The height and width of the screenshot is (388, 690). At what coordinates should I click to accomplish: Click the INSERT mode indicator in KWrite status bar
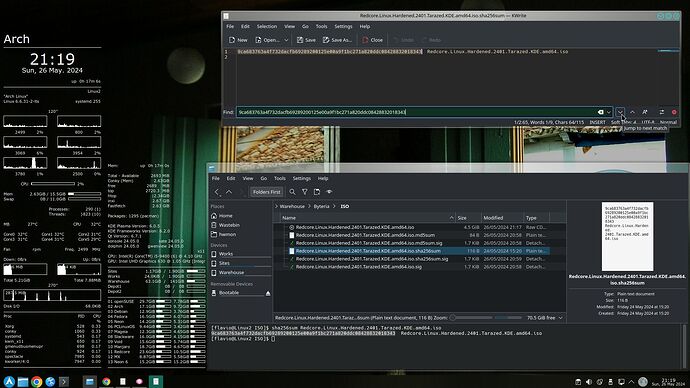598,122
